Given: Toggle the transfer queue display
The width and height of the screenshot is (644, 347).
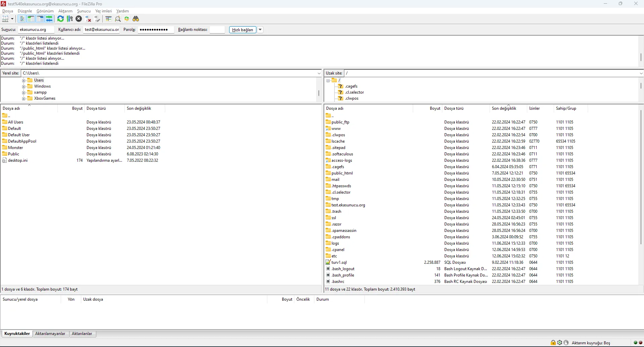Looking at the screenshot, I should 49,19.
